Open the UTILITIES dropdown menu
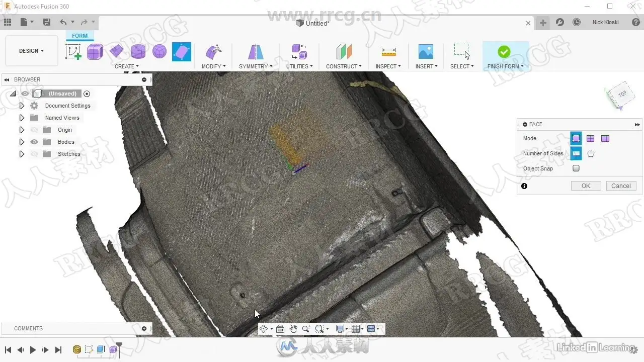The image size is (644, 362). coord(299,66)
